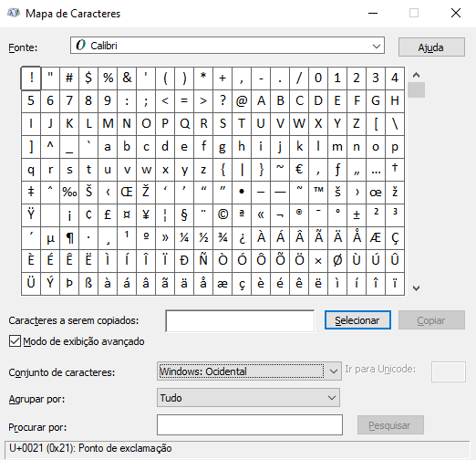Image resolution: width=476 pixels, height=460 pixels.
Task: Pick the copyright symbol in the grid
Action: pos(222,215)
